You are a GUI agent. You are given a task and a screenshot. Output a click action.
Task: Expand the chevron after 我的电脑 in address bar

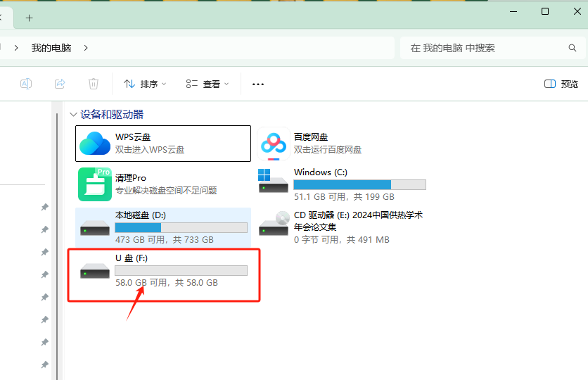86,48
